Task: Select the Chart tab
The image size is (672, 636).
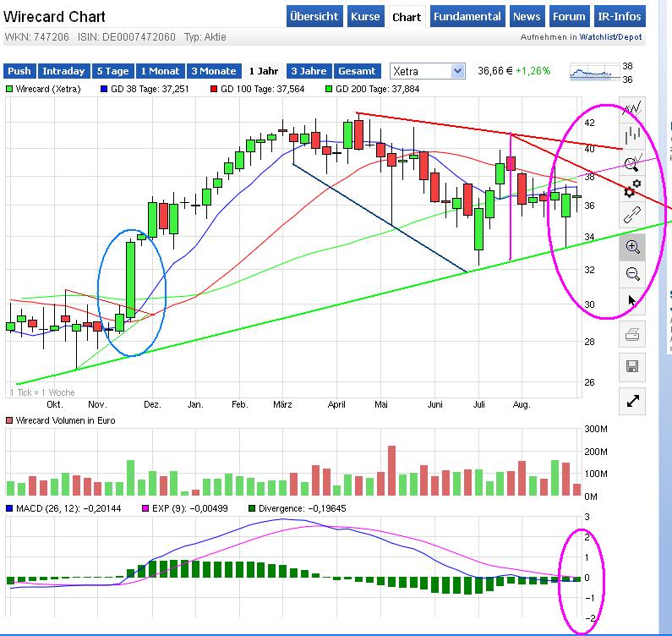Action: [x=407, y=17]
